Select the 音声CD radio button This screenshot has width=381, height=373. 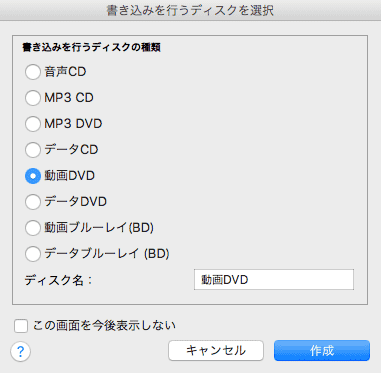[33, 72]
